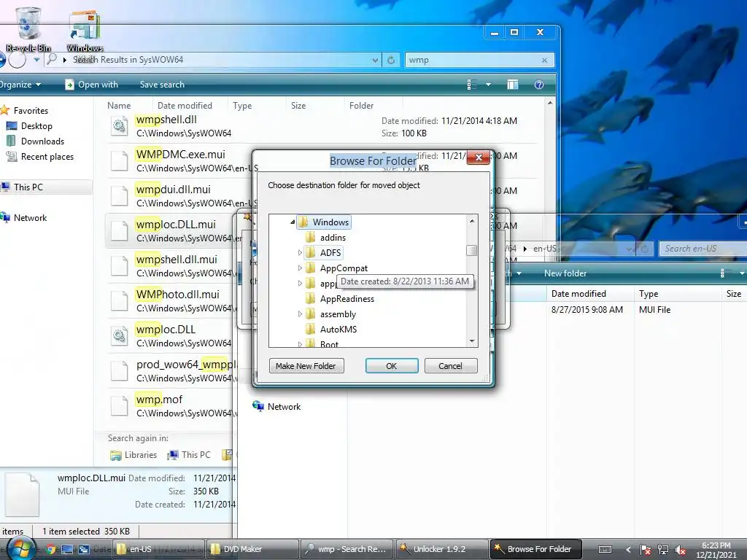Image resolution: width=747 pixels, height=560 pixels.
Task: Click the Make New Folder button
Action: pos(306,366)
